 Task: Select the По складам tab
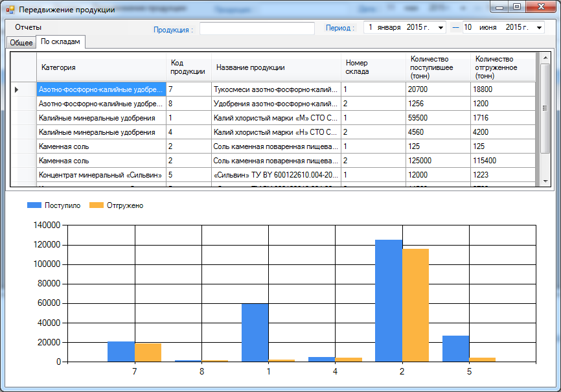[x=60, y=41]
